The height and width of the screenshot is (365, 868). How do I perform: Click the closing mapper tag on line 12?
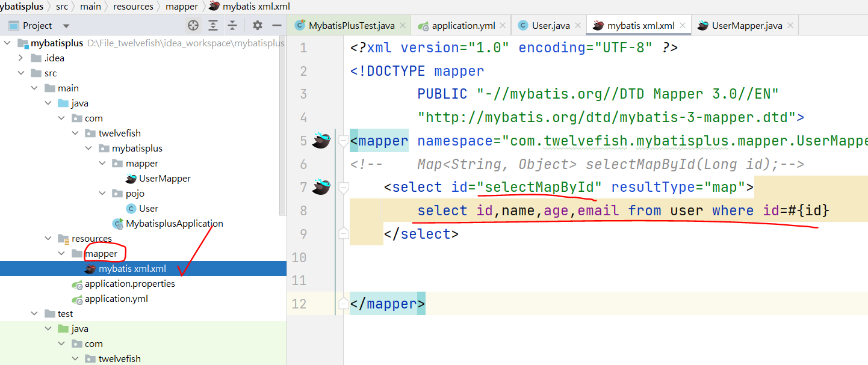click(x=388, y=303)
